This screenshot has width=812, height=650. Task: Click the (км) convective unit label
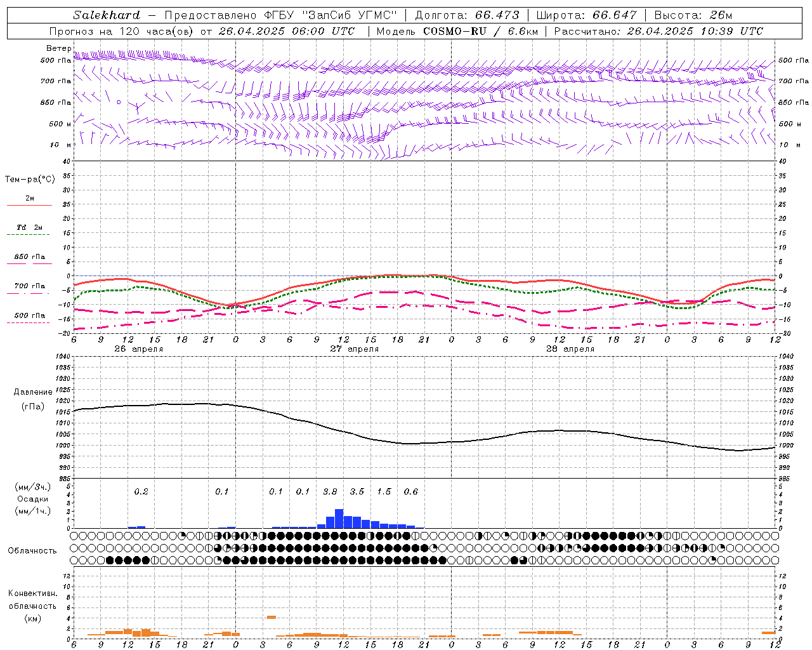(33, 618)
